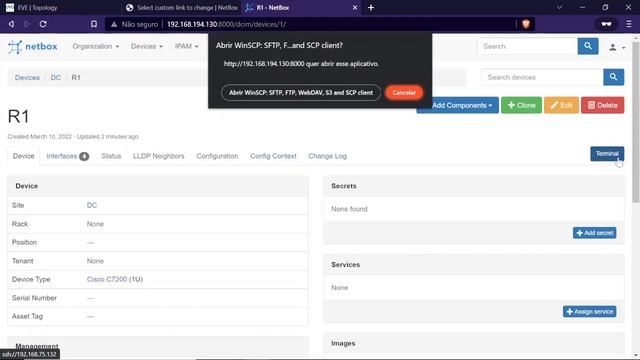The image size is (640, 360).
Task: Click the red Delete button
Action: pos(602,105)
